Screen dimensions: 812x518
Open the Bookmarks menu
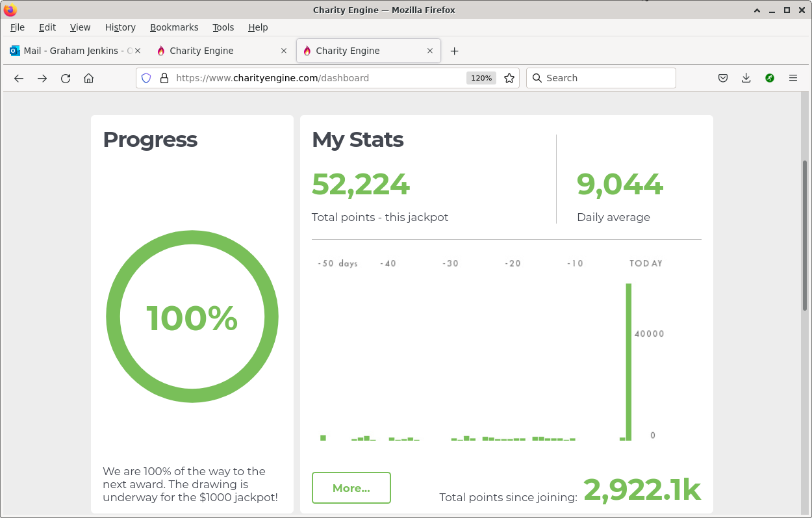pyautogui.click(x=174, y=27)
